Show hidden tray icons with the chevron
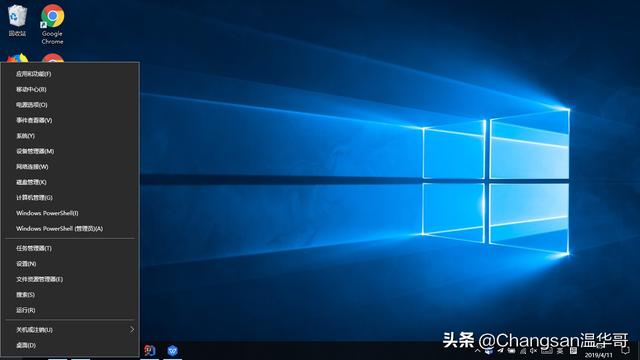 pos(477,351)
